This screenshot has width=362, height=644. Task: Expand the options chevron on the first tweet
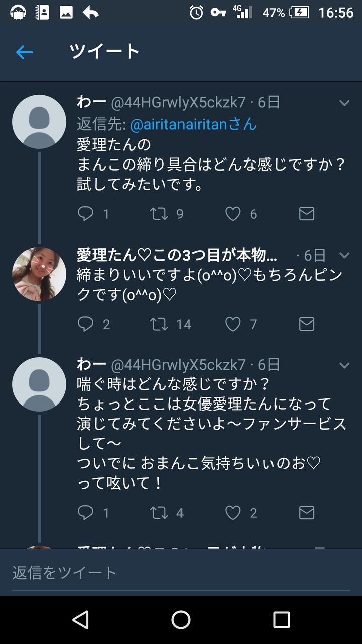pyautogui.click(x=344, y=103)
